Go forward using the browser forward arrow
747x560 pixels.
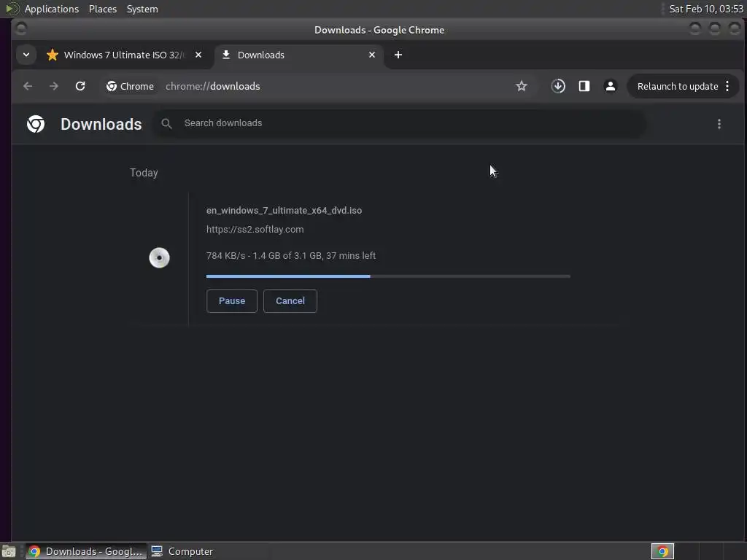54,86
